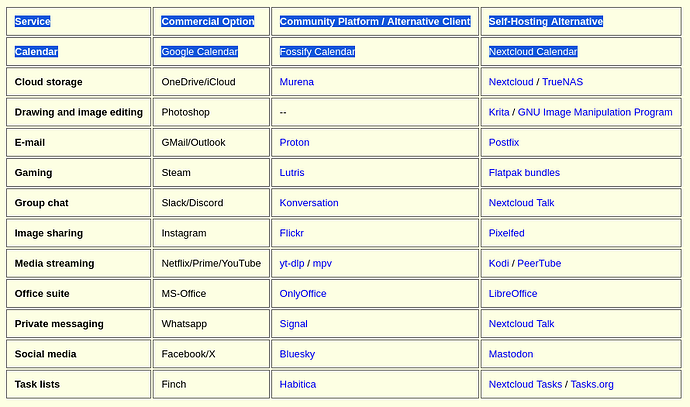The height and width of the screenshot is (407, 690).
Task: Open the TrueNAS link
Action: tap(562, 82)
